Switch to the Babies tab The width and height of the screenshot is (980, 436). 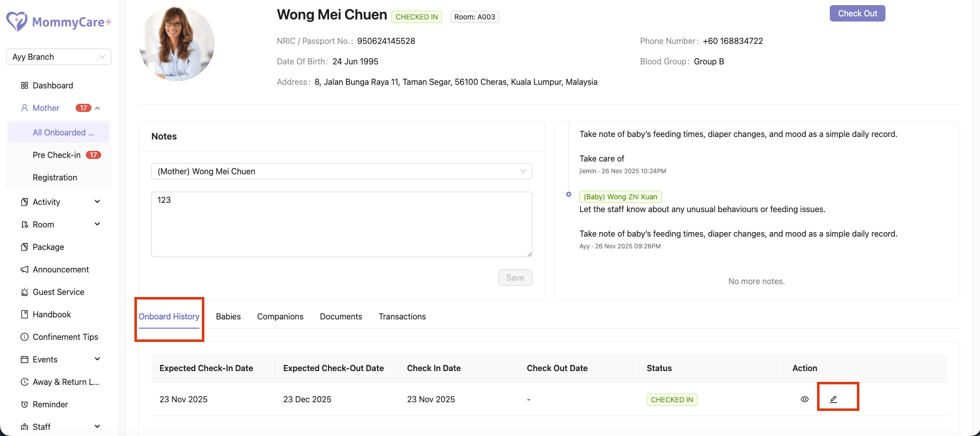tap(228, 316)
